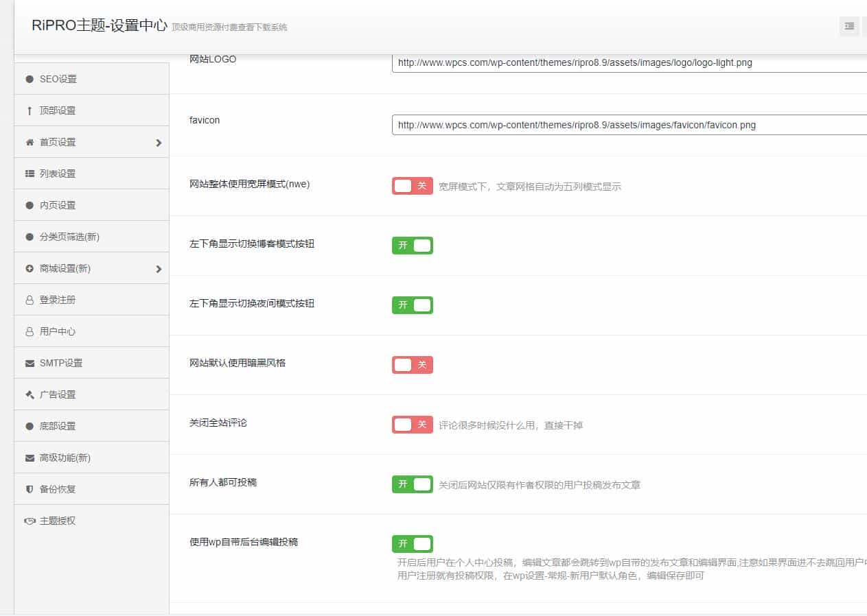Image resolution: width=867 pixels, height=616 pixels.
Task: Click the envelope icon beside 高级功能(新)
Action: point(30,458)
